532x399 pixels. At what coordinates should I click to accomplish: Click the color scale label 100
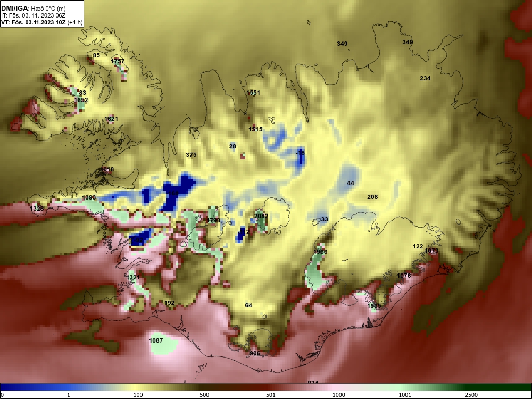pyautogui.click(x=138, y=395)
